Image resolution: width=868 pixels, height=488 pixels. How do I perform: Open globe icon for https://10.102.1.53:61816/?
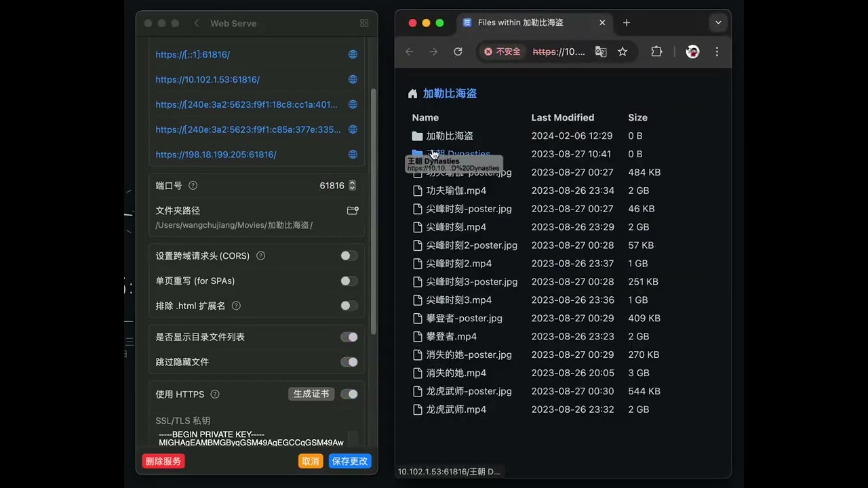click(x=353, y=79)
